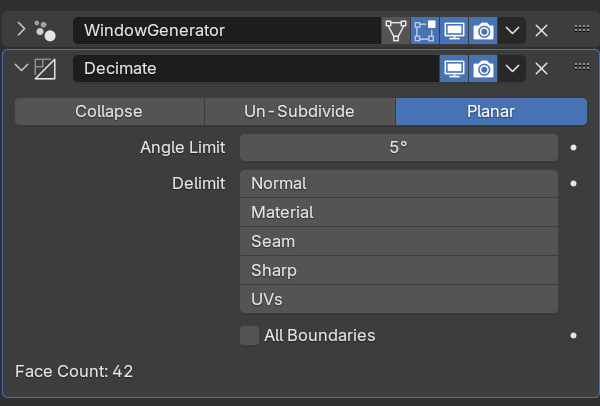Click the WindowGenerator geometry nodes icon
Viewport: 600px width, 406px height.
[x=45, y=31]
